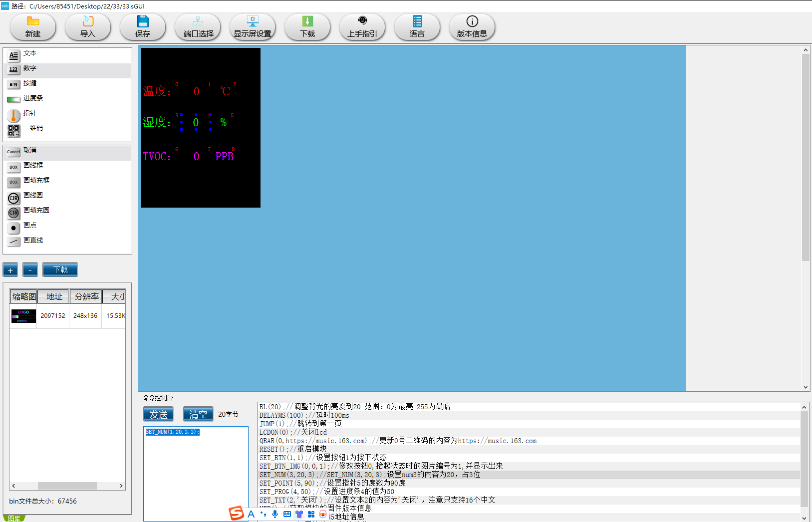Click the 2097152 address cell

click(x=53, y=316)
